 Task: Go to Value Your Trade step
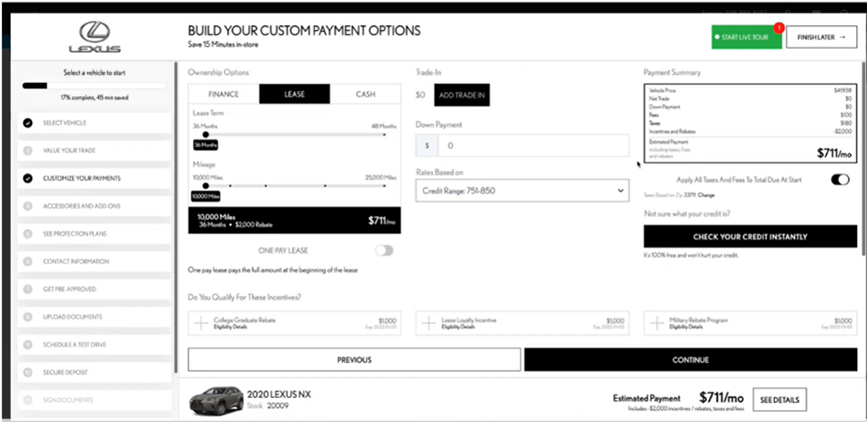[95, 150]
